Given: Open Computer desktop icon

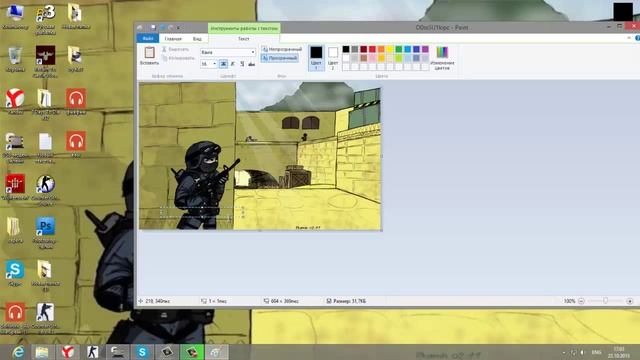Looking at the screenshot, I should pos(15,17).
